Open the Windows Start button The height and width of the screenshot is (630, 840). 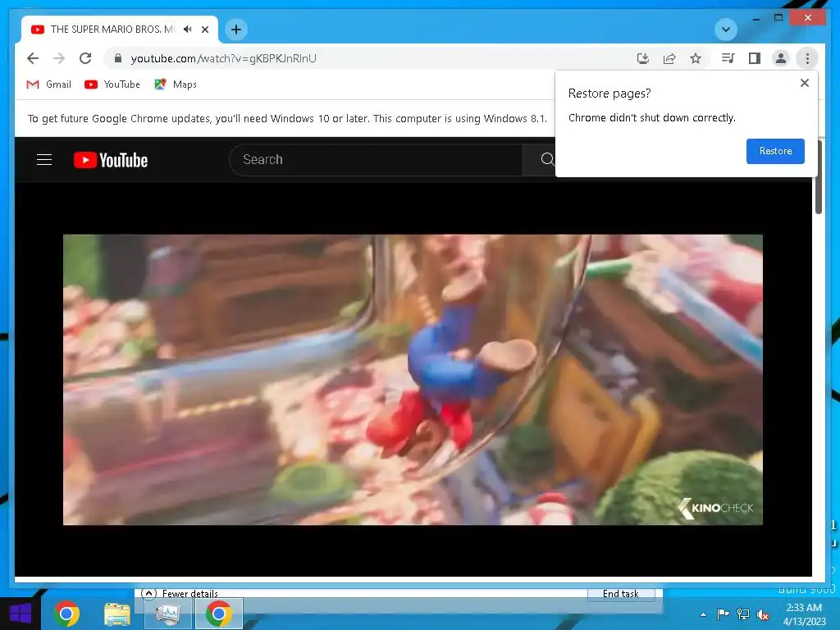pyautogui.click(x=21, y=614)
